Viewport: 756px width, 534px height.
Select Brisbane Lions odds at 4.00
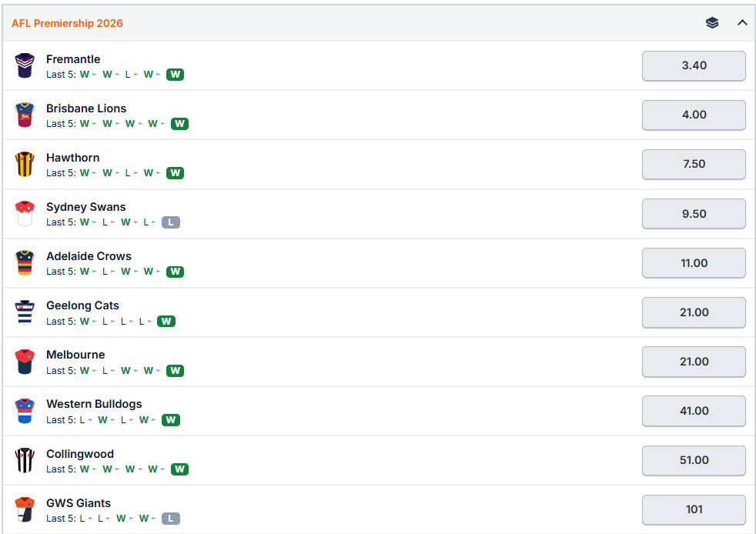click(x=694, y=115)
